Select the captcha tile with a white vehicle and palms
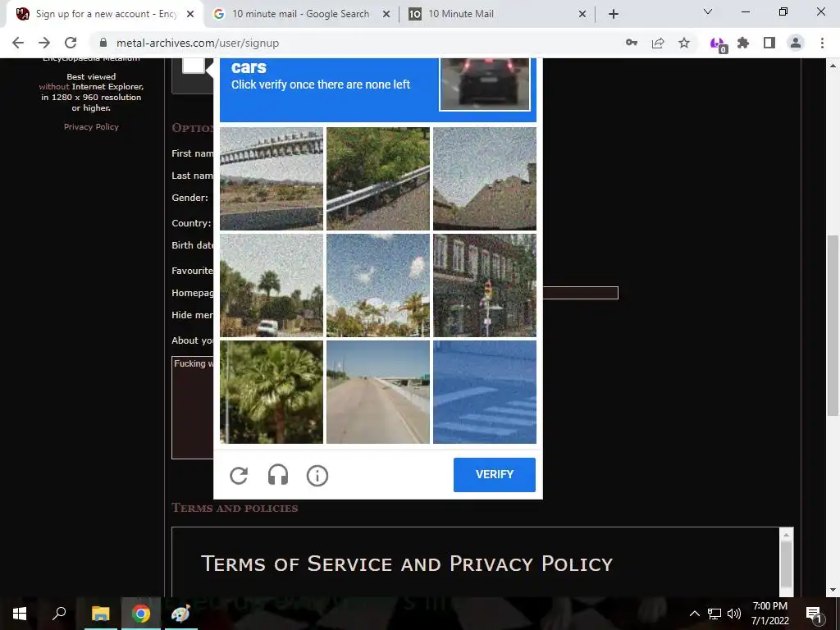 [272, 285]
